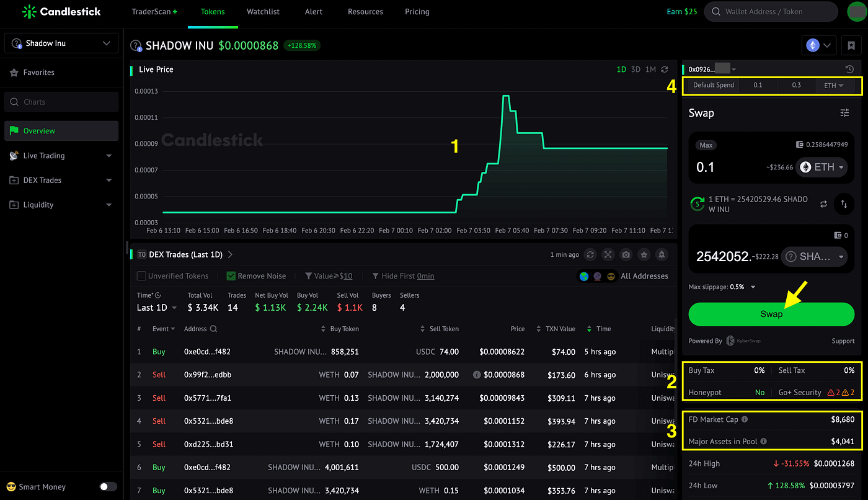868x500 pixels.
Task: Select the 0.3 default spend preset
Action: pyautogui.click(x=796, y=86)
